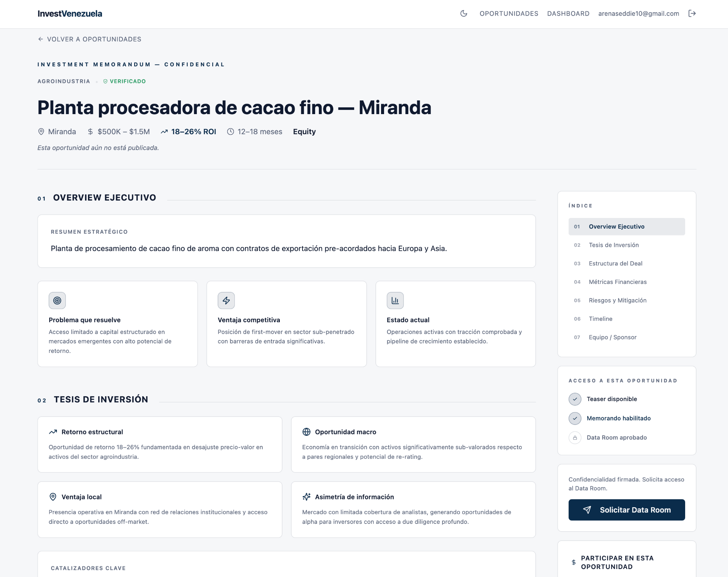The image size is (728, 577).
Task: Click the Agroindustria category tag
Action: coord(64,81)
